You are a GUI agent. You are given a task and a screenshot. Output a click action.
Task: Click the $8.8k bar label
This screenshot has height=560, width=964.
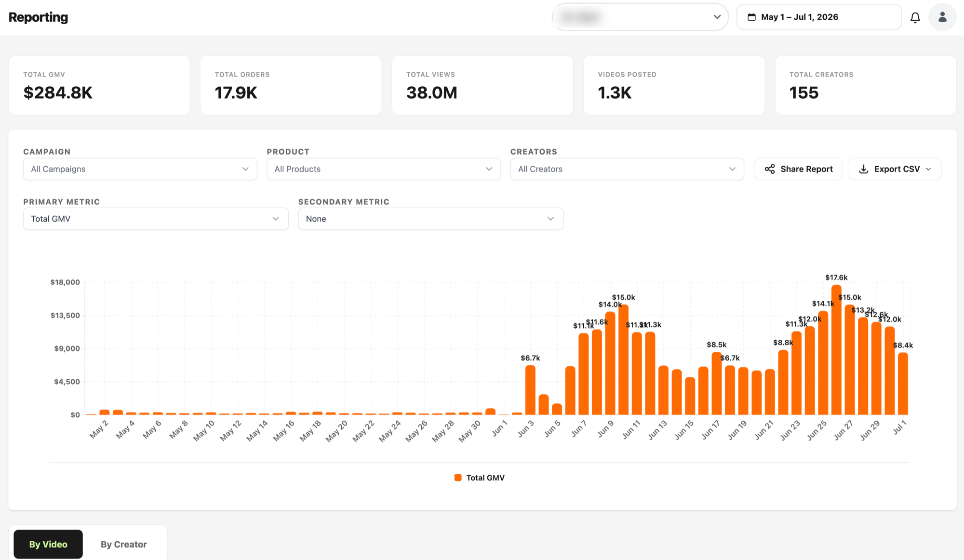click(x=783, y=343)
